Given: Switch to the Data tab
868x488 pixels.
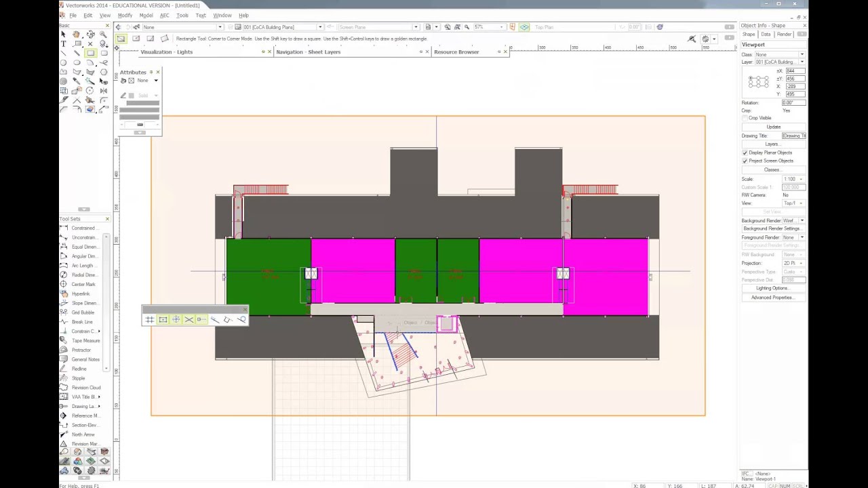Looking at the screenshot, I should point(766,34).
